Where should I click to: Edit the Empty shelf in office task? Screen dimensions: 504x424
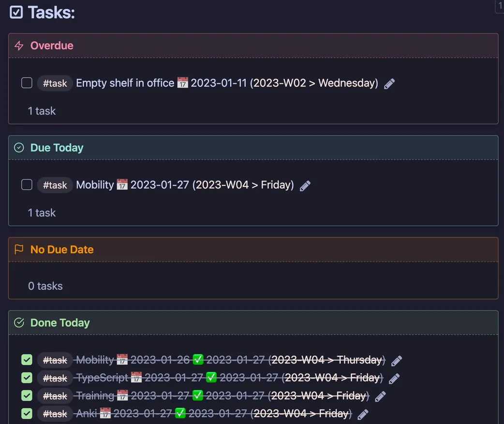[x=389, y=84]
